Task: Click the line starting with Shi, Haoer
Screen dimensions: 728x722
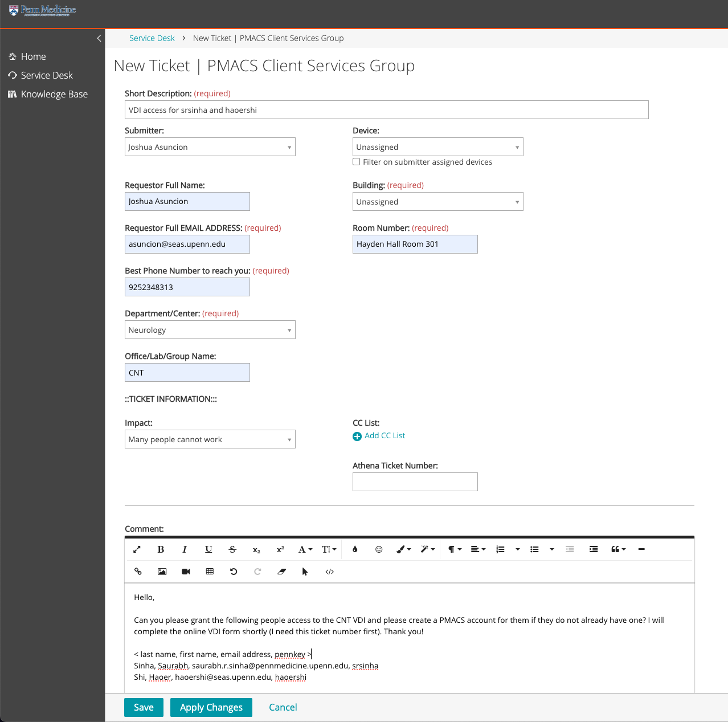Action: pos(220,677)
